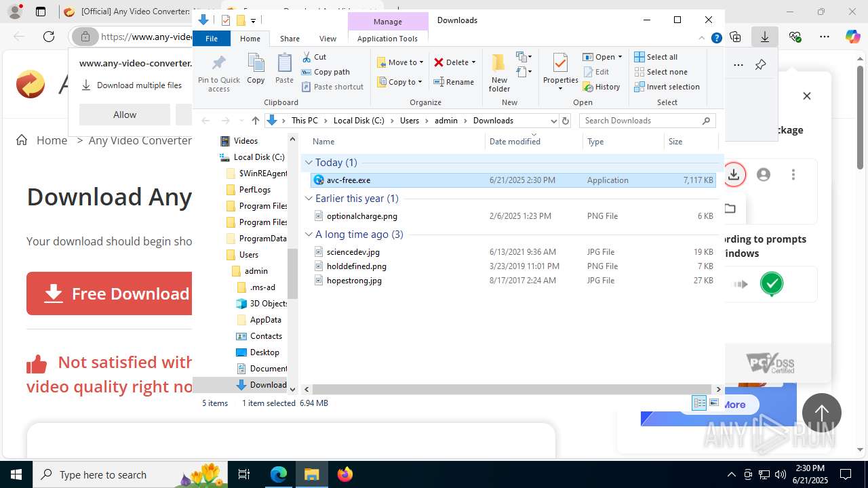Open File Explorer from taskbar
Viewport: 868px width, 488px height.
[x=311, y=474]
